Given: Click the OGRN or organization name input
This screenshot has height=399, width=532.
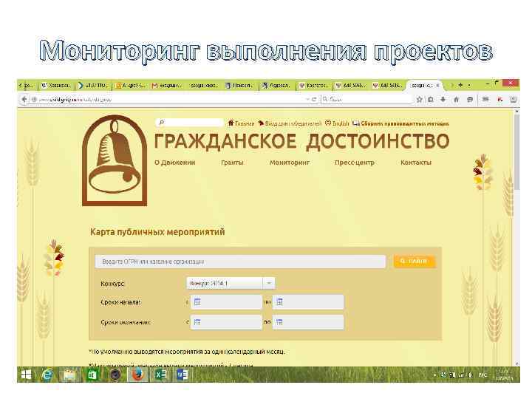Looking at the screenshot, I should coord(240,262).
